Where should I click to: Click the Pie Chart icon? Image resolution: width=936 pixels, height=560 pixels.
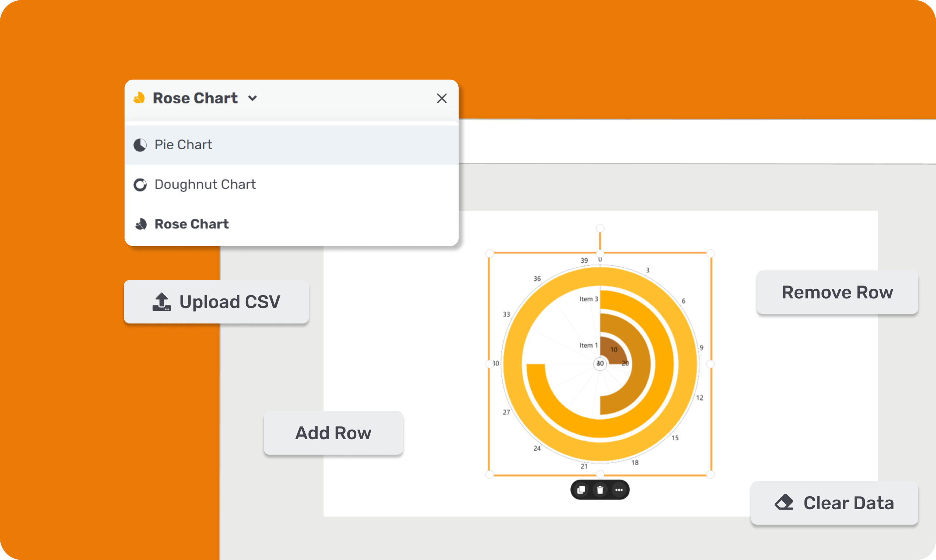pyautogui.click(x=140, y=145)
